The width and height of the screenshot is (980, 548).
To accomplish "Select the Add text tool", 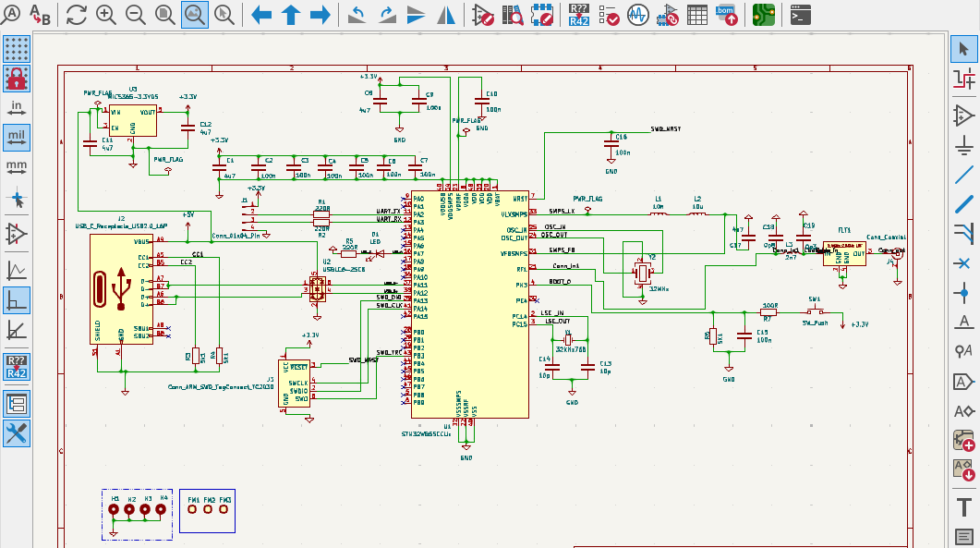I will [963, 505].
